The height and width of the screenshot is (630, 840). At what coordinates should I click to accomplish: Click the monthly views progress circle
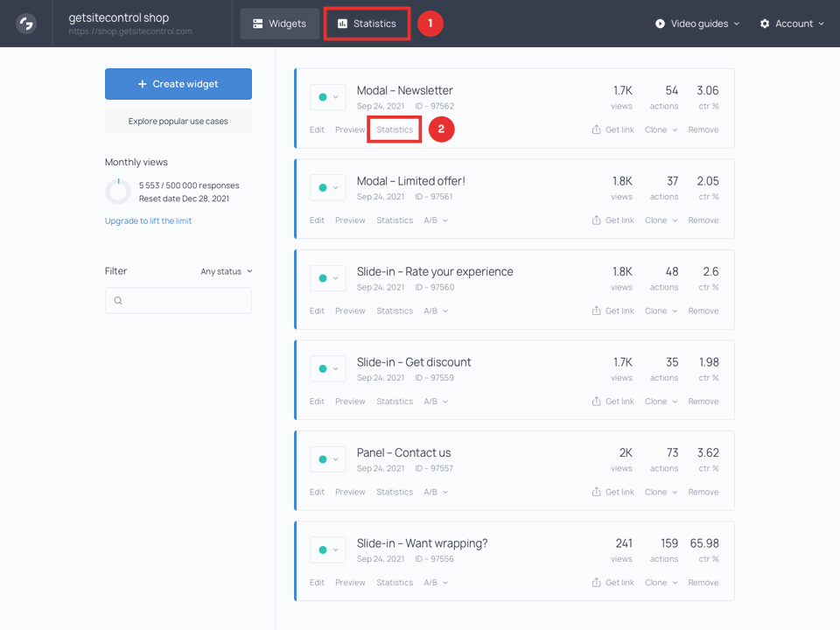click(118, 191)
